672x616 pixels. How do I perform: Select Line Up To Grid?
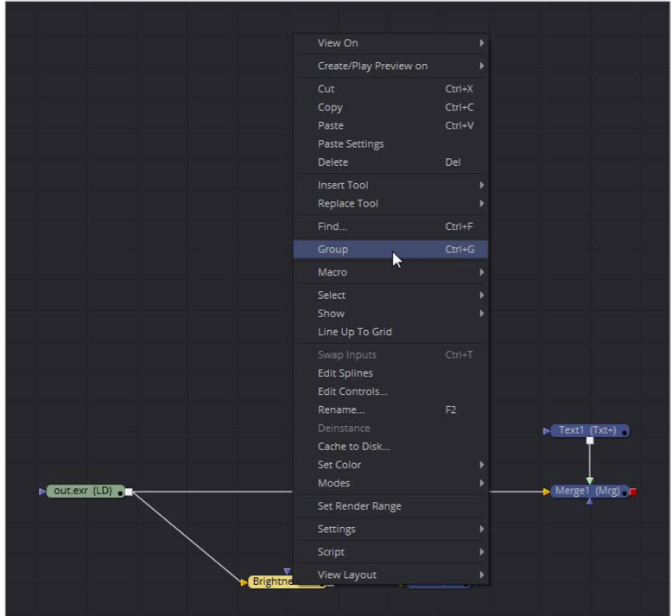[x=354, y=332]
